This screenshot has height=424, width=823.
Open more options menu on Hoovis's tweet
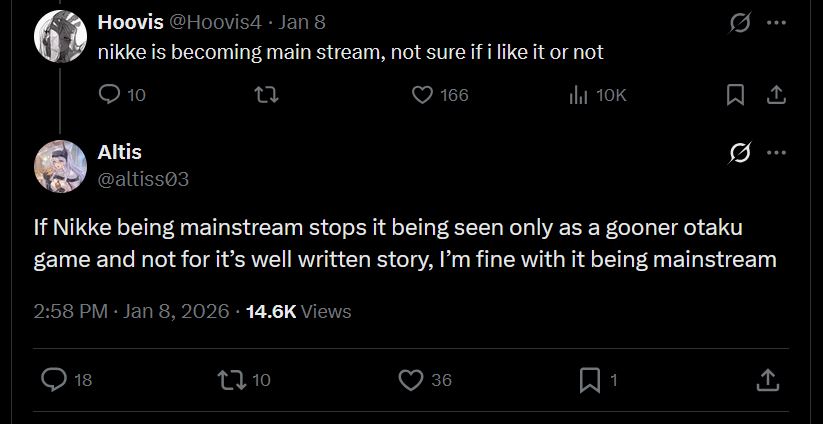[776, 22]
